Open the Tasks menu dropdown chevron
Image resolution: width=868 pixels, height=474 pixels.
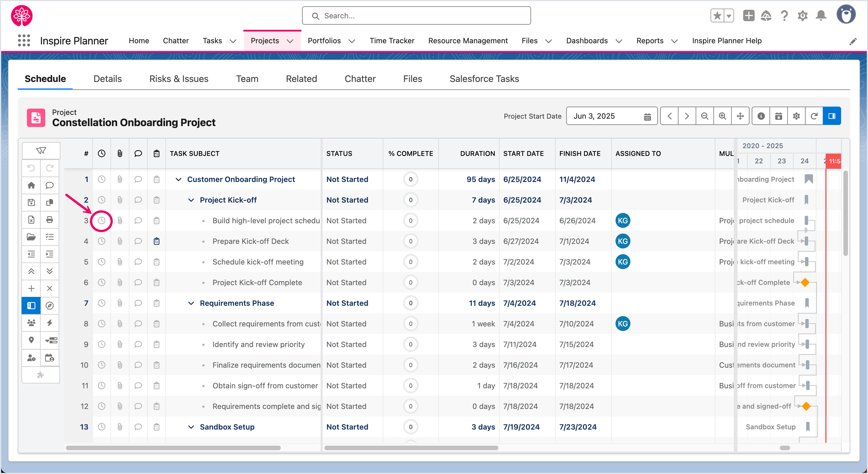tap(232, 41)
